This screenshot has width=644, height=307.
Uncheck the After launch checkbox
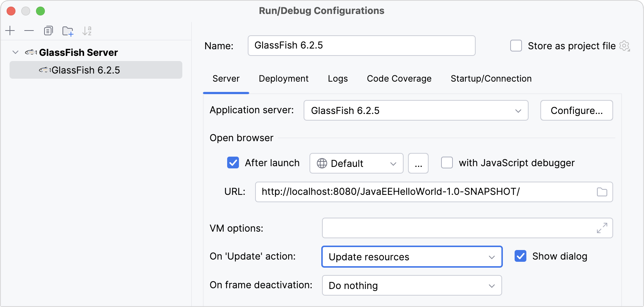[x=233, y=163]
